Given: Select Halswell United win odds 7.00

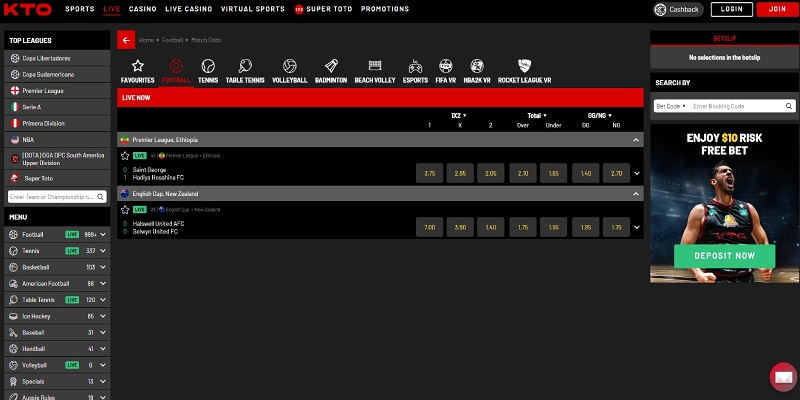Looking at the screenshot, I should click(x=430, y=228).
